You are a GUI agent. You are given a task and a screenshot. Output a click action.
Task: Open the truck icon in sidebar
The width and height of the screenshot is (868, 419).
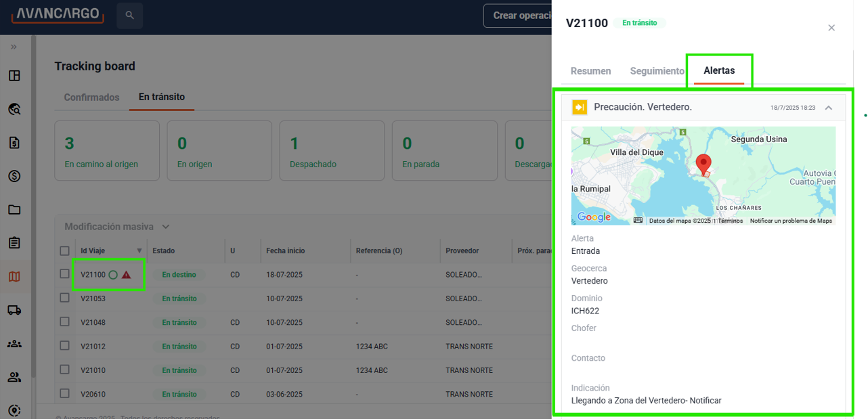[x=14, y=310]
